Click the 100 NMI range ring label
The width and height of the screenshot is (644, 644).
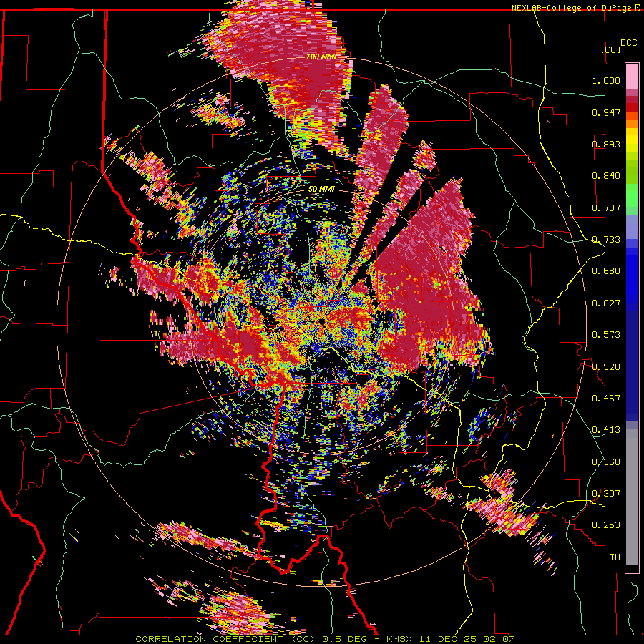tap(321, 57)
